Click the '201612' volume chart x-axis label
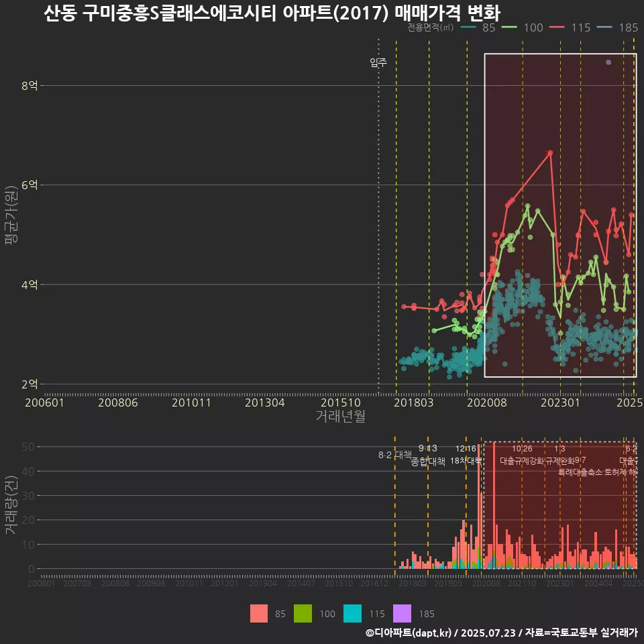 point(374,583)
